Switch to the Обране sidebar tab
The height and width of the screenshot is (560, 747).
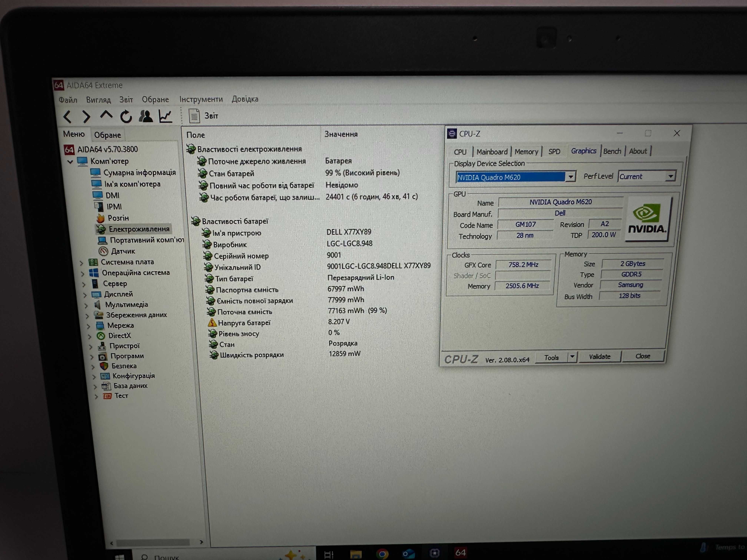tap(107, 135)
